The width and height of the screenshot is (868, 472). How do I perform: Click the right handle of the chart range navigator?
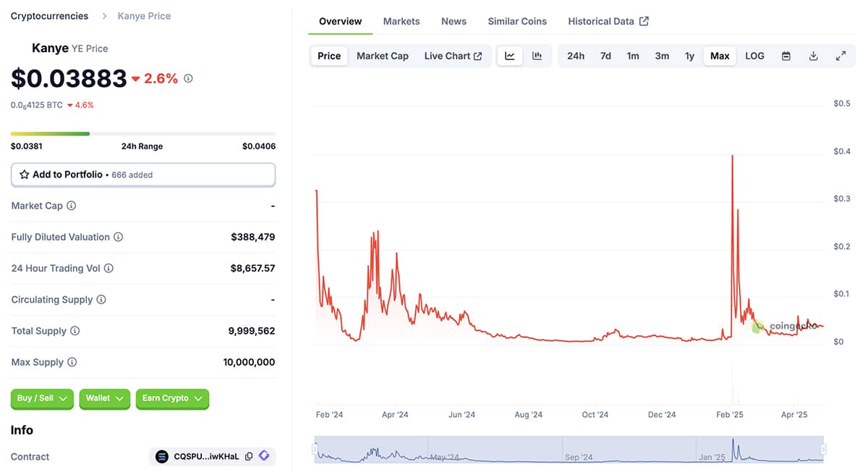824,450
